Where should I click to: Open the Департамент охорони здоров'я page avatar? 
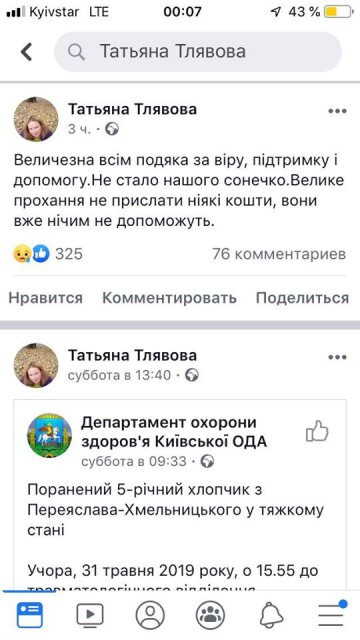pyautogui.click(x=49, y=436)
